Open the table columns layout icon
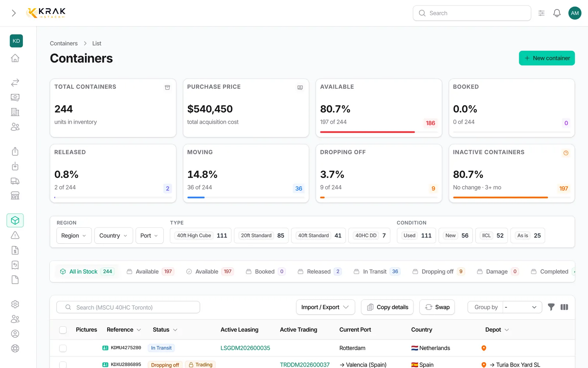This screenshot has height=368, width=588. pyautogui.click(x=564, y=307)
